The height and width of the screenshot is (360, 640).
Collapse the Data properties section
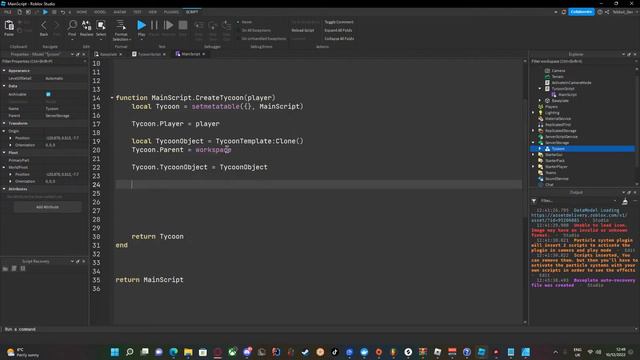click(x=4, y=86)
